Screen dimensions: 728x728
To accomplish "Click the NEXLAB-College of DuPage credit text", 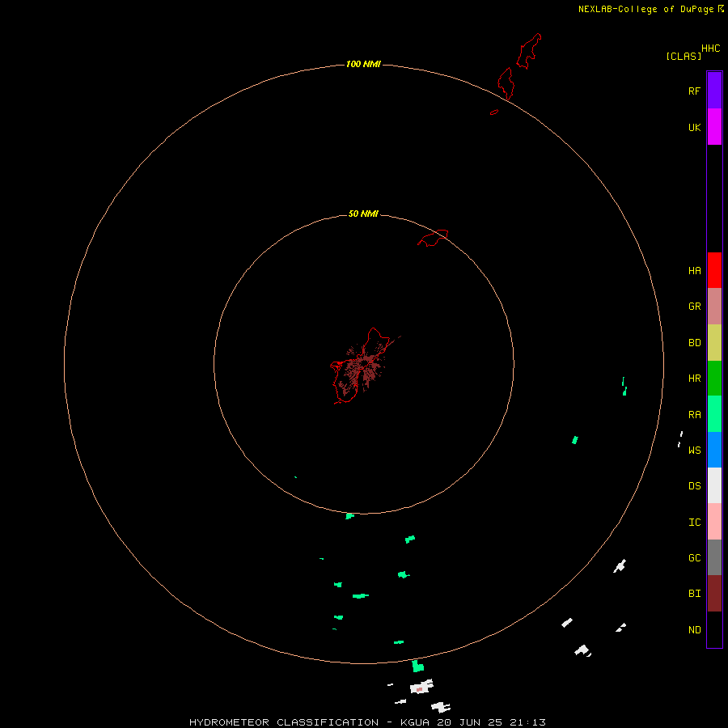I will pos(645,9).
